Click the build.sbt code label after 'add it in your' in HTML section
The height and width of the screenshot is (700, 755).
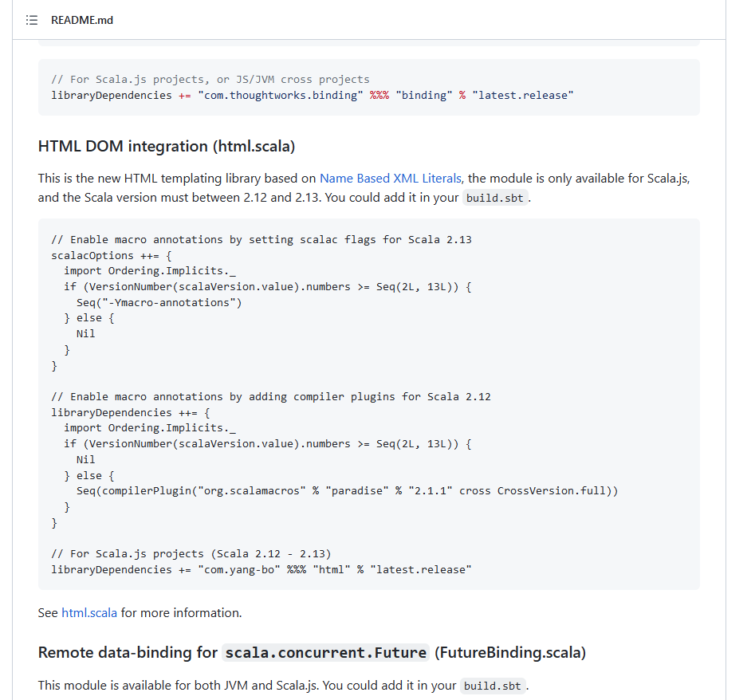click(494, 198)
